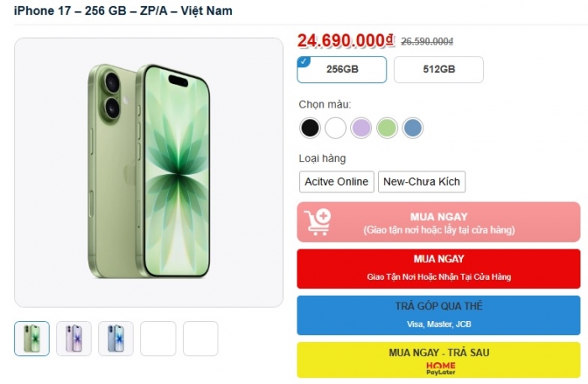This screenshot has height=384, width=588.
Task: Pick the black color swatch
Action: tap(310, 128)
